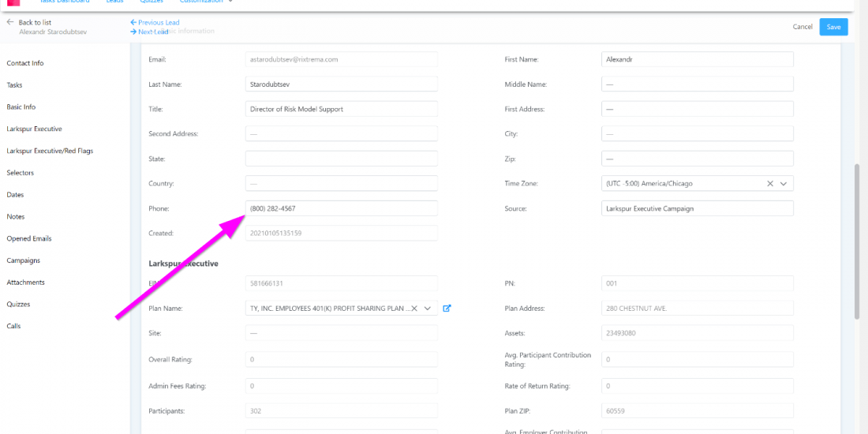Image resolution: width=868 pixels, height=434 pixels.
Task: Clear the Plan Name selection with the X
Action: (414, 309)
